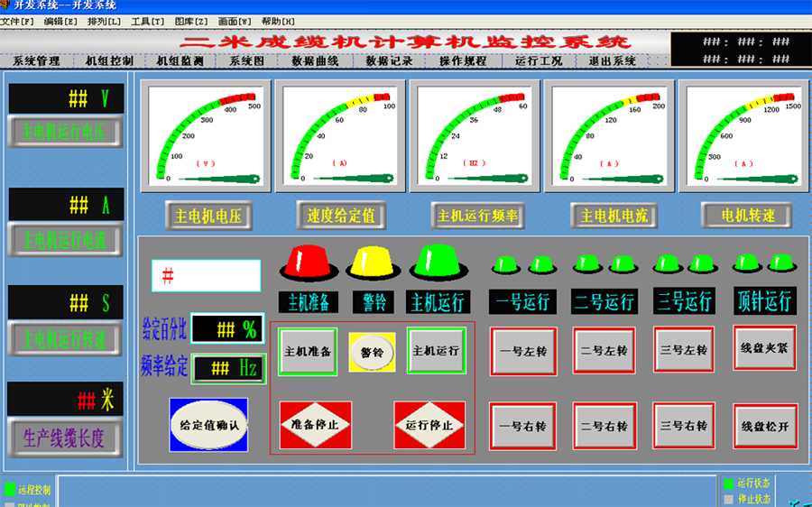812x507 pixels.
Task: Open the 退出系统 navigation tab
Action: [x=613, y=61]
